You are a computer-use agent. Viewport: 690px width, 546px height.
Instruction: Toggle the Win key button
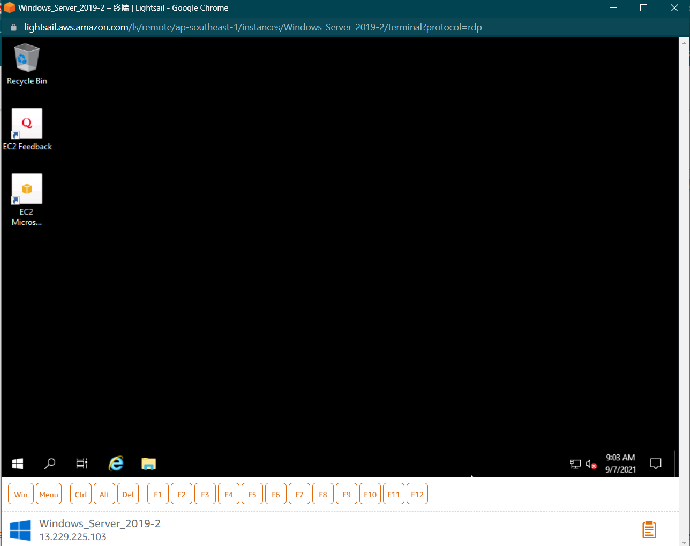[x=20, y=494]
